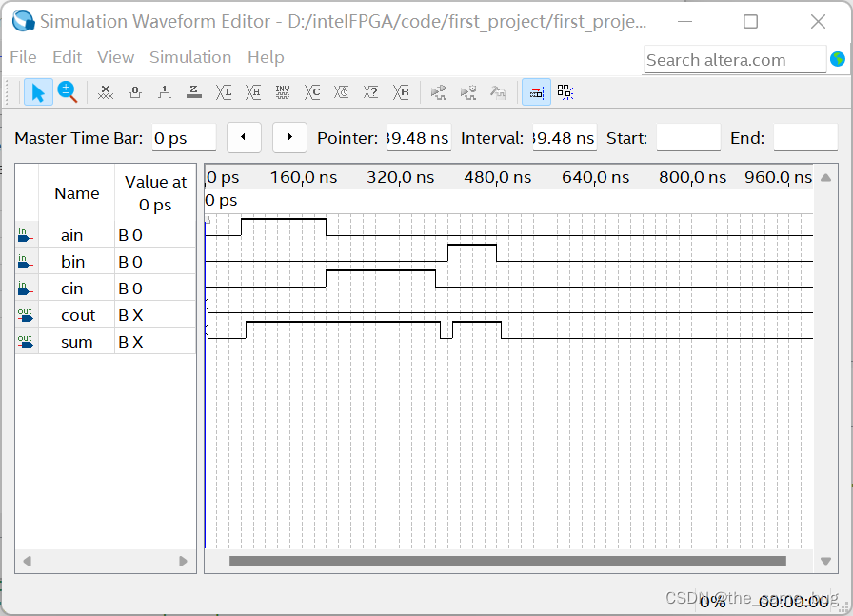Click the End time field
Image resolution: width=853 pixels, height=616 pixels.
tap(805, 138)
